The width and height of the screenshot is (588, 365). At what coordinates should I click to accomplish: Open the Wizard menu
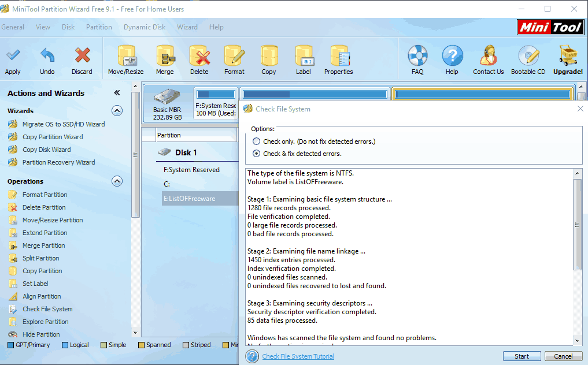point(187,27)
